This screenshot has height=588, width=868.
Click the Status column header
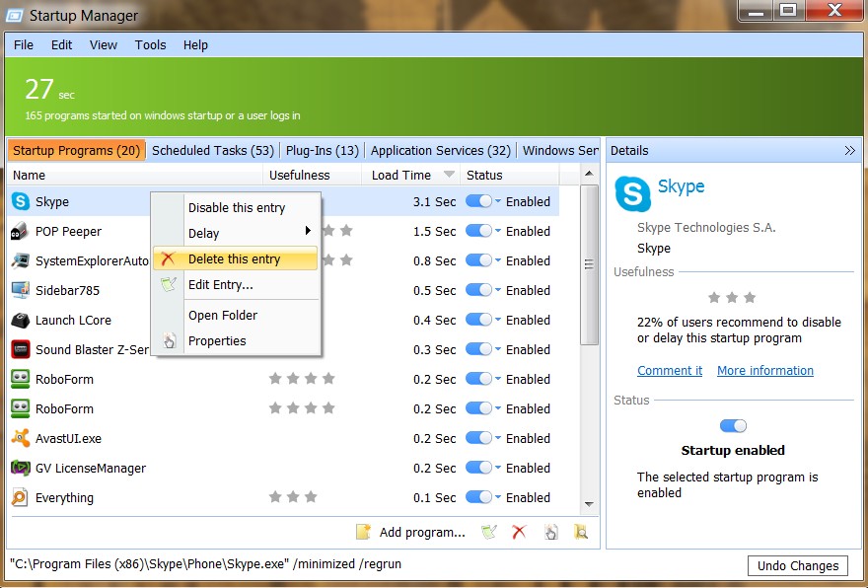point(509,175)
